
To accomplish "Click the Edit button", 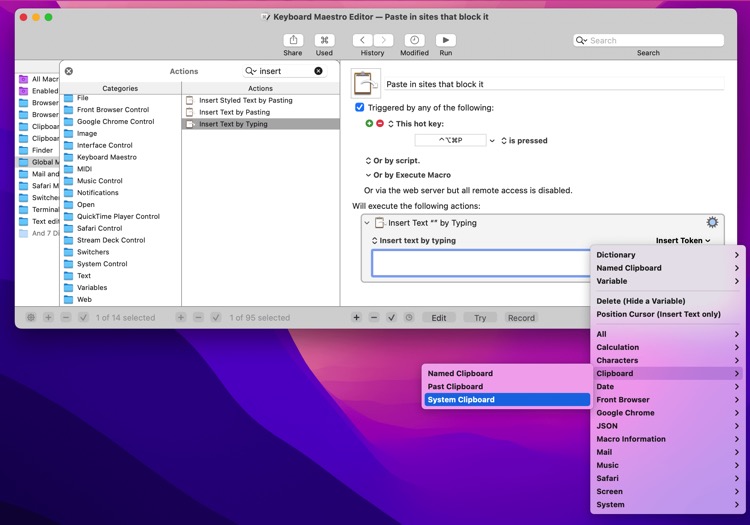I will [439, 317].
